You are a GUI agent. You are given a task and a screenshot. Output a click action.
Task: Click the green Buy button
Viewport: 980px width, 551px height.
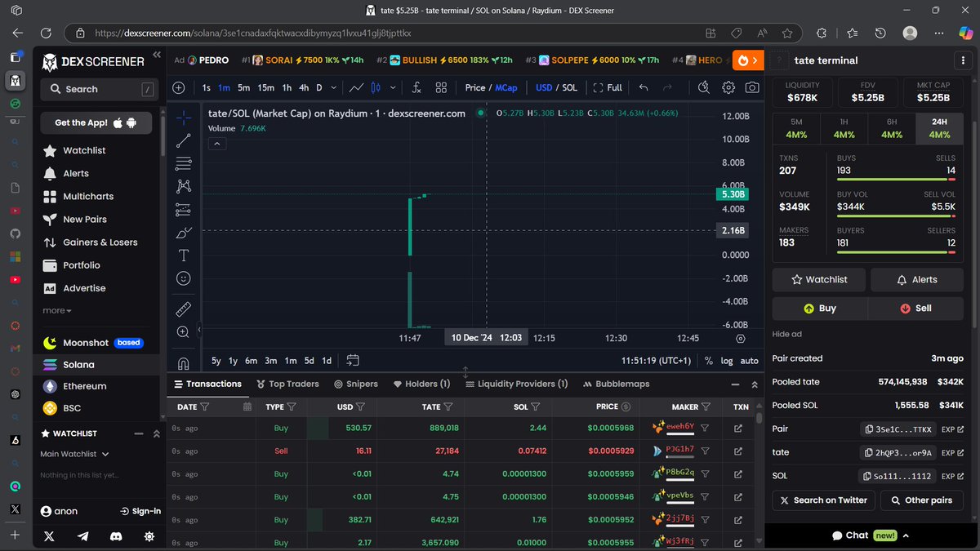[x=820, y=309]
